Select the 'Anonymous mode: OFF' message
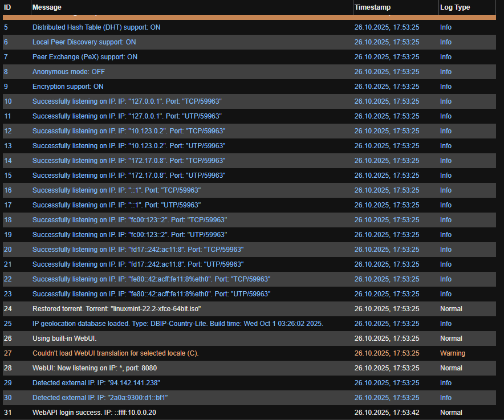 point(68,72)
